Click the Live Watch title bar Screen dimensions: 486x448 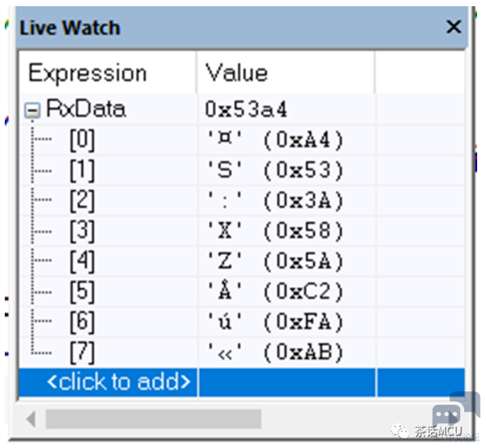pyautogui.click(x=242, y=27)
